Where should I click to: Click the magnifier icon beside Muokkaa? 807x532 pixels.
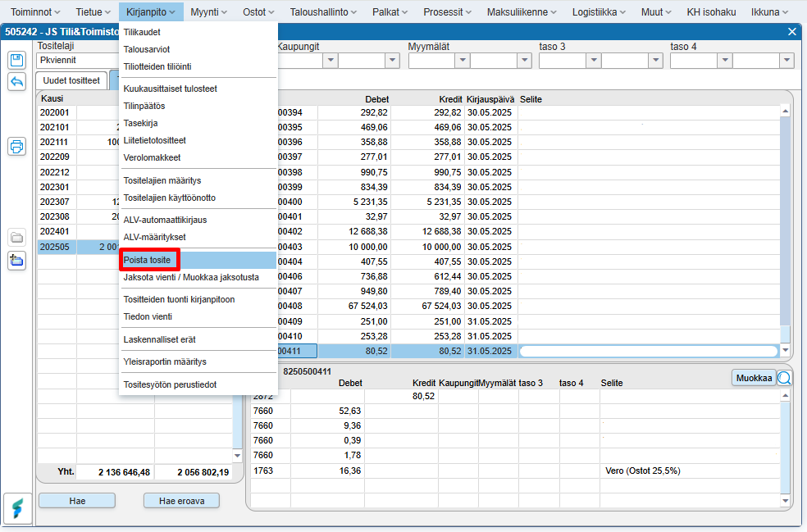click(784, 378)
